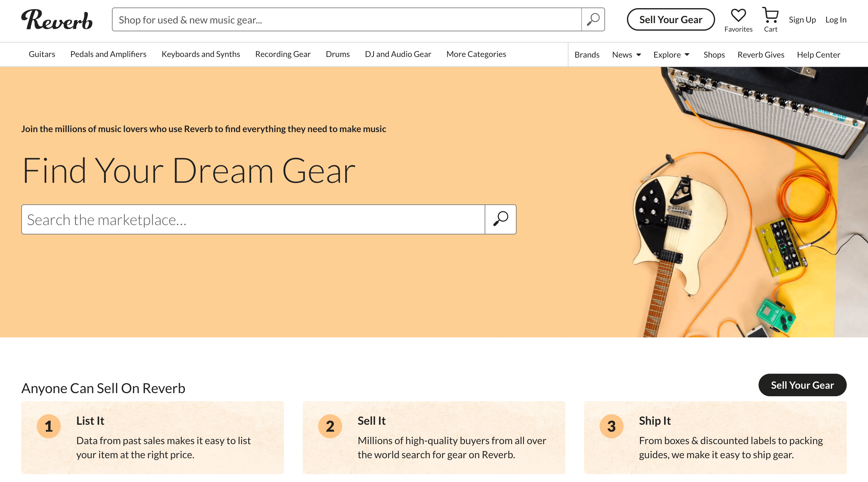The image size is (868, 482).
Task: Click the Sign Up link
Action: (x=802, y=20)
